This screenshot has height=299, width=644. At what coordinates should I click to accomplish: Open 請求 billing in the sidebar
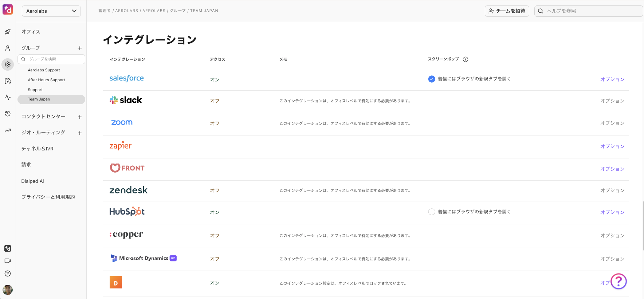point(26,165)
